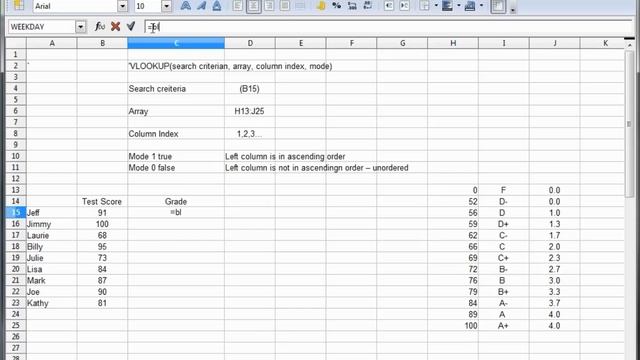Click the 'Test Score' header cell
Screen dimensions: 640x360
coord(102,202)
